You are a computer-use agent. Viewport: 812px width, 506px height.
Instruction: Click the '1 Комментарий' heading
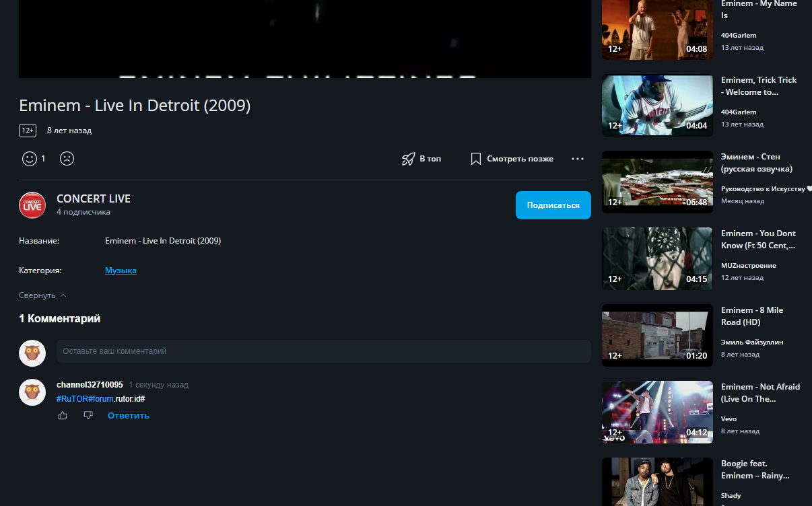[x=60, y=319]
